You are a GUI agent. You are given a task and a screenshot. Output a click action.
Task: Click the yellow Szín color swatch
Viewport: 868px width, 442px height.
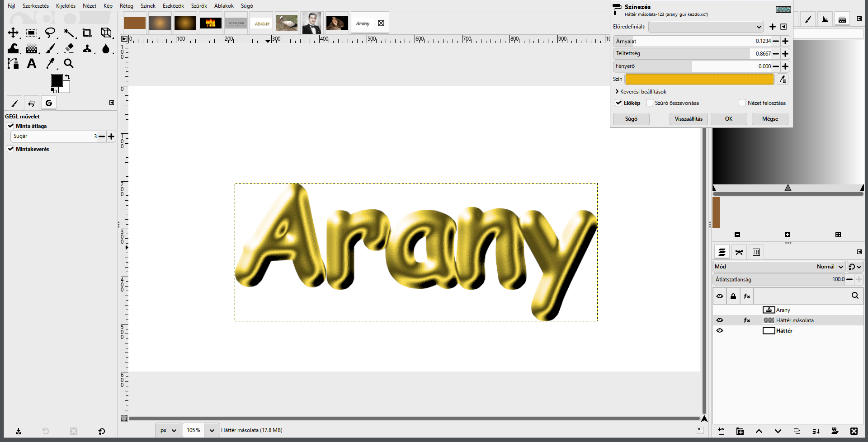pos(699,79)
